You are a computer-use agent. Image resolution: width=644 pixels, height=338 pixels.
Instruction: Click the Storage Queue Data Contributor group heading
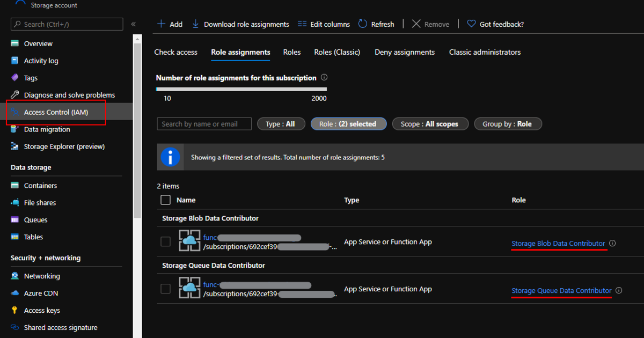click(214, 266)
